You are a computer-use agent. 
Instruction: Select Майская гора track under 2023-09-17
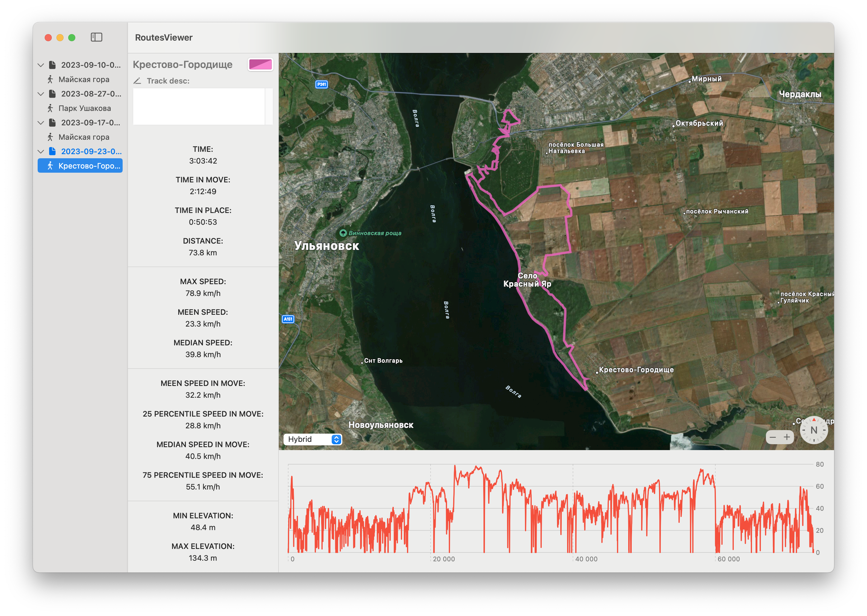click(80, 137)
